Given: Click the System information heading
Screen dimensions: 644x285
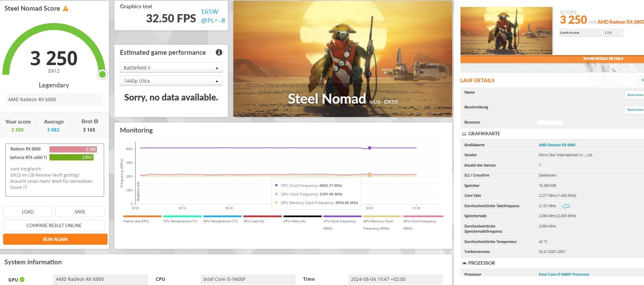Looking at the screenshot, I should click(x=33, y=262).
